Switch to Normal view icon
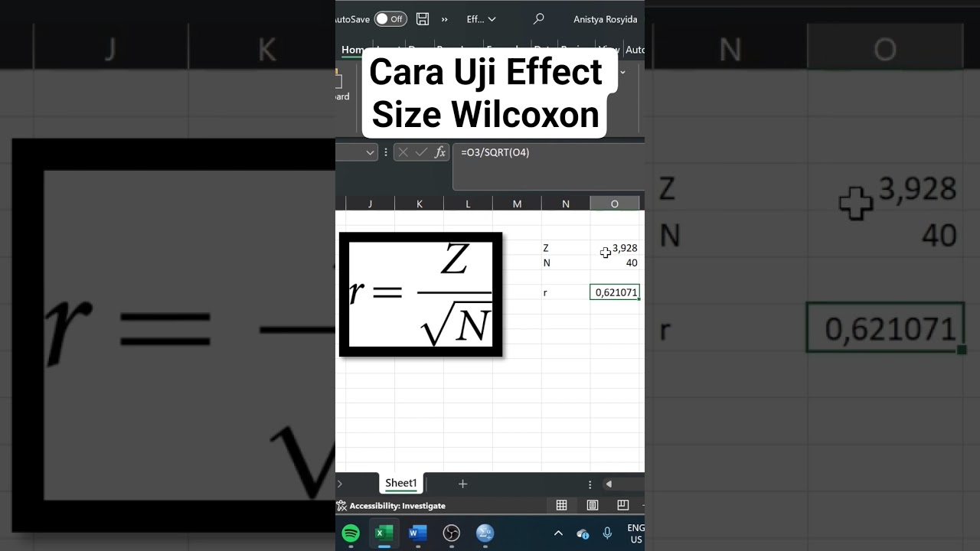The height and width of the screenshot is (551, 980). coord(561,505)
